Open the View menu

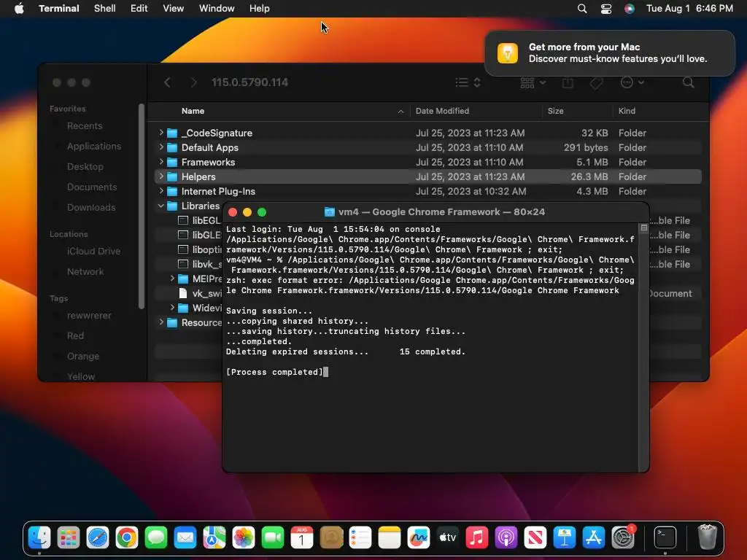point(174,9)
